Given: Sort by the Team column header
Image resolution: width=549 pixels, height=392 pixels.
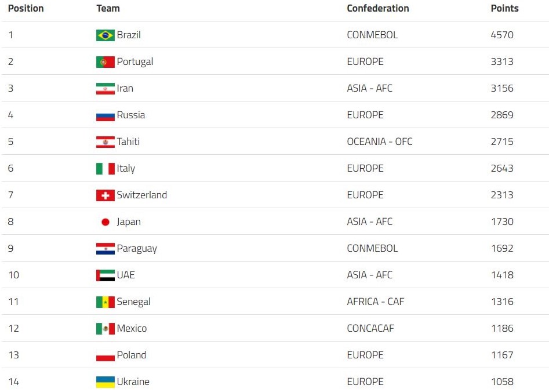Looking at the screenshot, I should 108,8.
